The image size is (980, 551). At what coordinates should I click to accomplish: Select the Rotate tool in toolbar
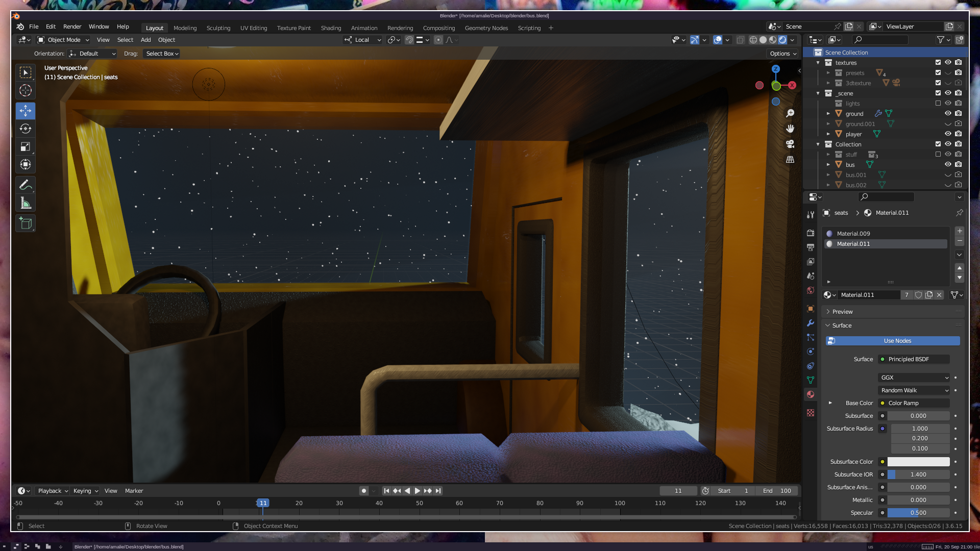click(x=26, y=129)
